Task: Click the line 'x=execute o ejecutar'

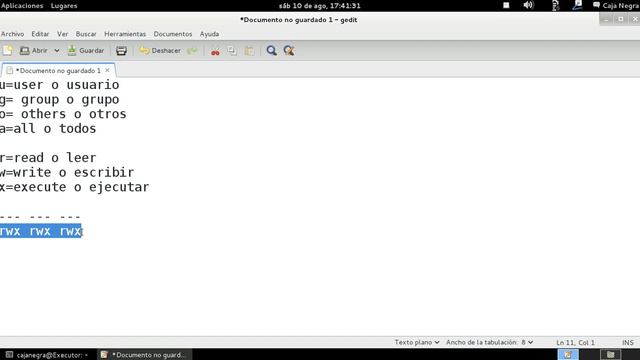Action: pos(75,187)
